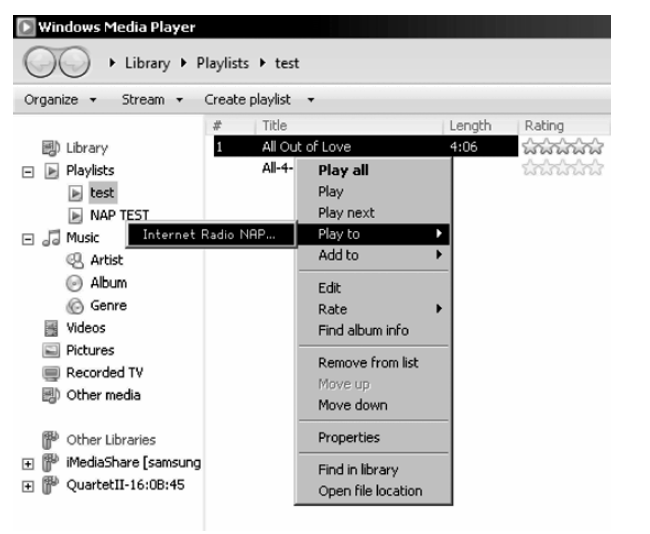This screenshot has height=534, width=650.
Task: Click the Other media icon
Action: (x=51, y=395)
